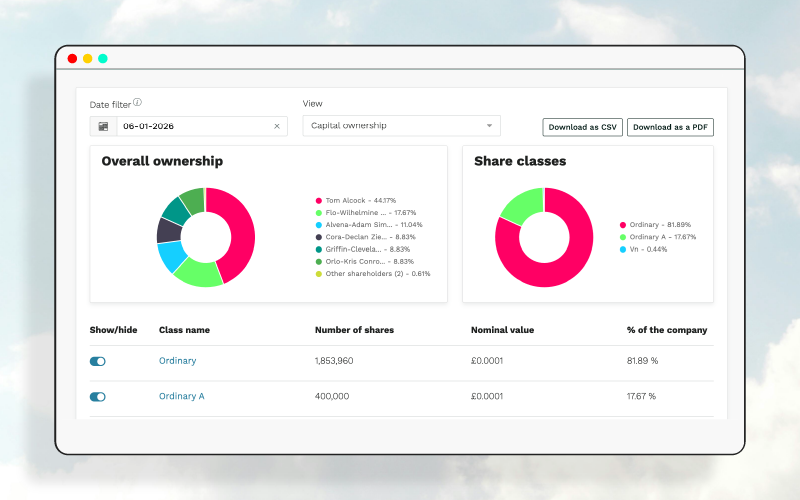This screenshot has width=800, height=500.
Task: Click the info icon beside Date filter
Action: click(x=137, y=102)
